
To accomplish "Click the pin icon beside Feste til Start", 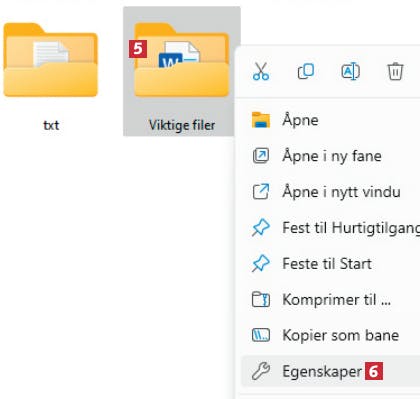I will [261, 264].
